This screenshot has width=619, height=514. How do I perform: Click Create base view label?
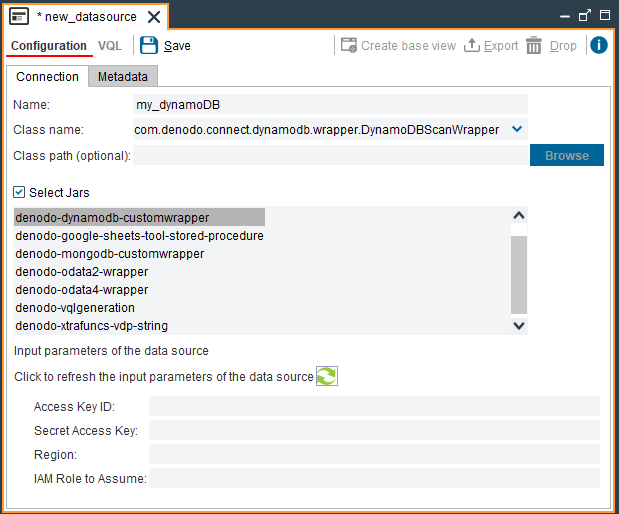pyautogui.click(x=408, y=46)
